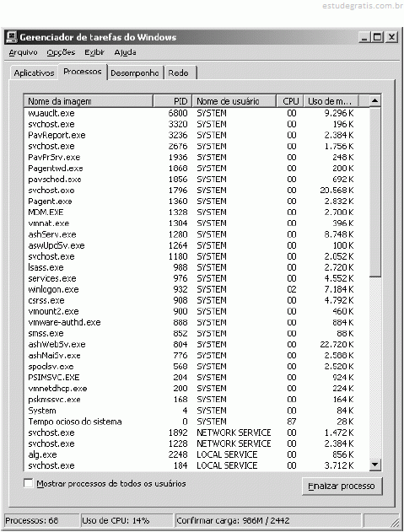Click the vertical scrollbar thumb
Image resolution: width=404 pixels, height=532 pixels.
pyautogui.click(x=374, y=191)
